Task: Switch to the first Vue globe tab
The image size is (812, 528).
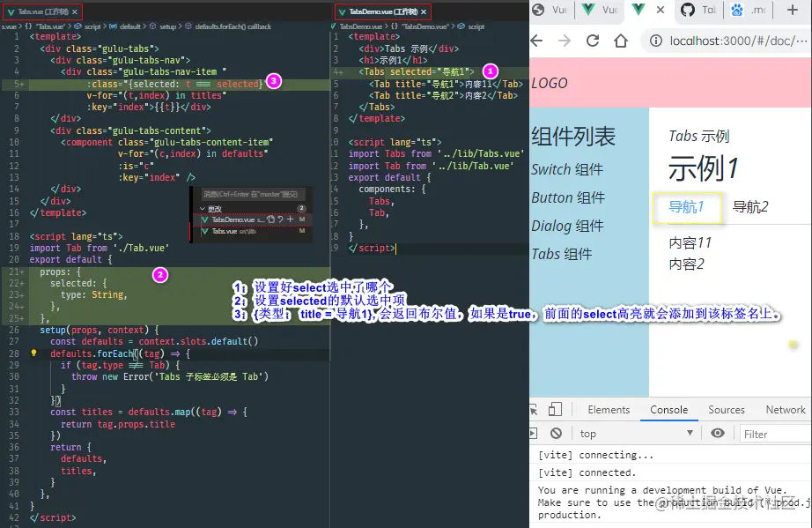Action: pos(551,10)
